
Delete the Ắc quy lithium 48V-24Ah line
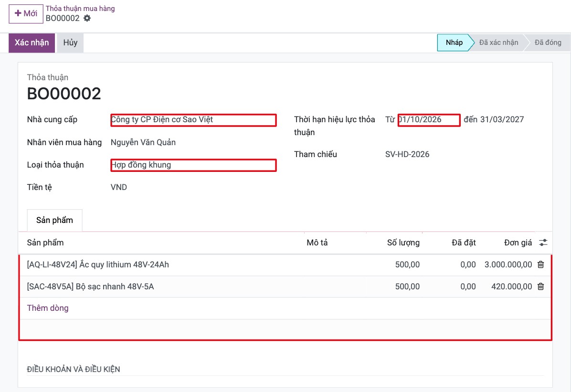tap(540, 265)
